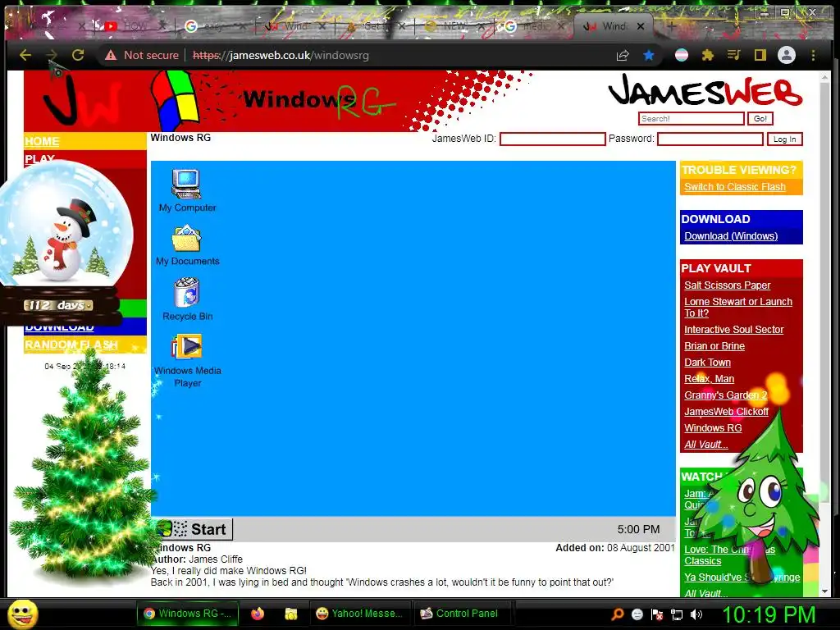The image size is (840, 630).
Task: Open the Chrome extensions puzzle icon
Action: 708,55
